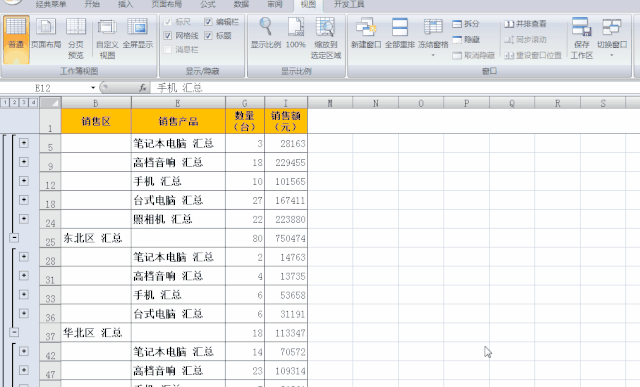
Task: Select row 25 header
Action: (50, 238)
